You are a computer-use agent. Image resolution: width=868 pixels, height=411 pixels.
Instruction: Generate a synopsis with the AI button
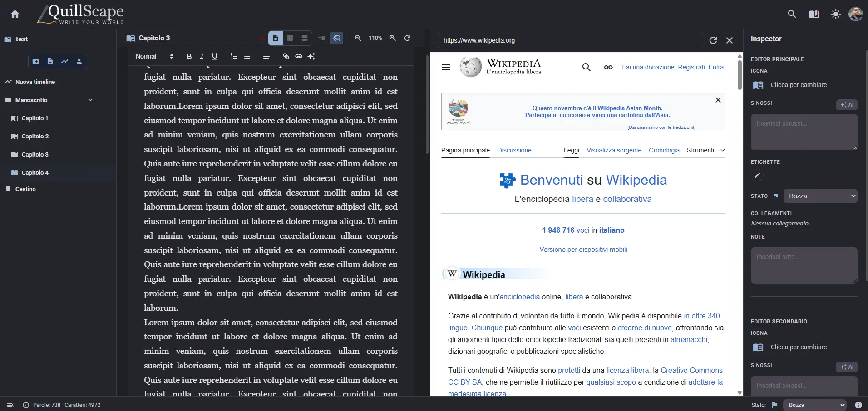pos(846,105)
